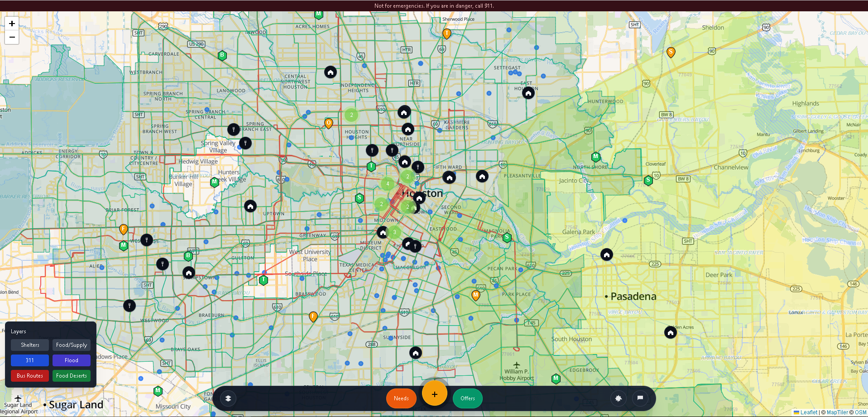Open the MapTiler attribution link

837,412
